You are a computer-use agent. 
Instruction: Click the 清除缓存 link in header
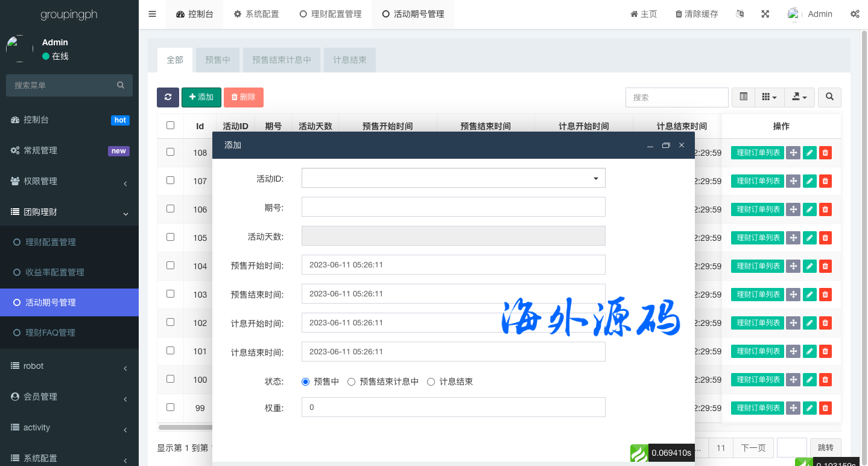(696, 14)
